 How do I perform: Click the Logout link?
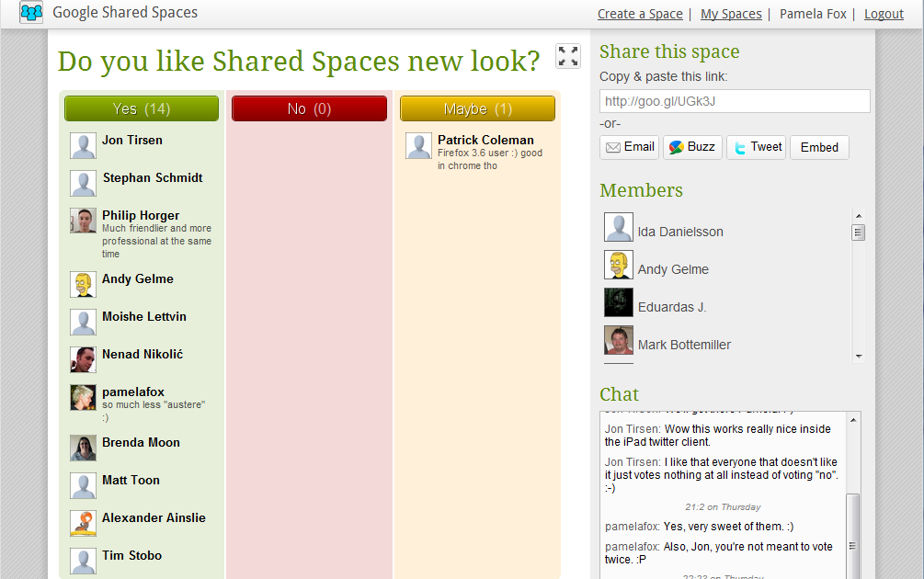[x=884, y=13]
